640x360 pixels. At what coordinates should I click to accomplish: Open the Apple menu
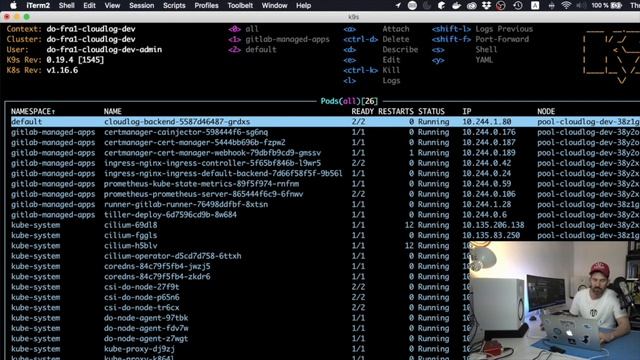click(13, 5)
